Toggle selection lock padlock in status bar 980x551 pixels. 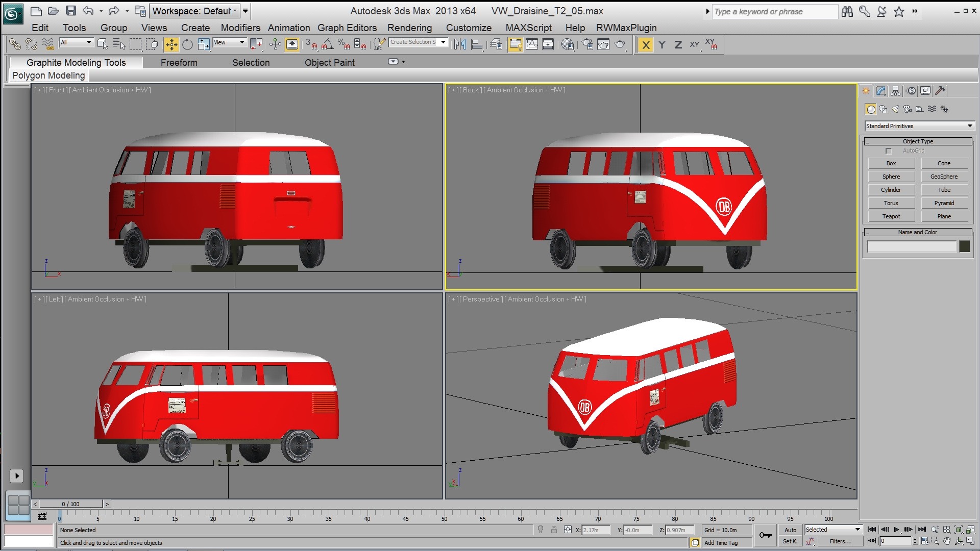[554, 530]
